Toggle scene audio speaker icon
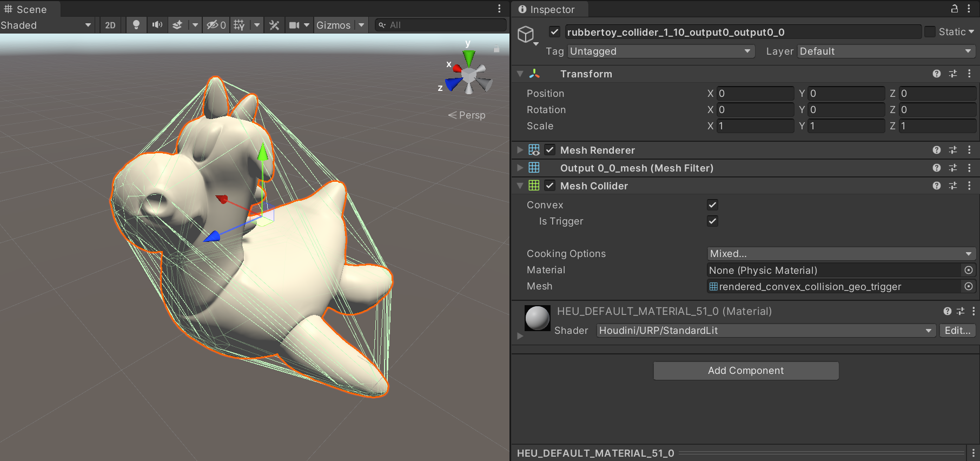Image resolution: width=980 pixels, height=461 pixels. click(157, 25)
